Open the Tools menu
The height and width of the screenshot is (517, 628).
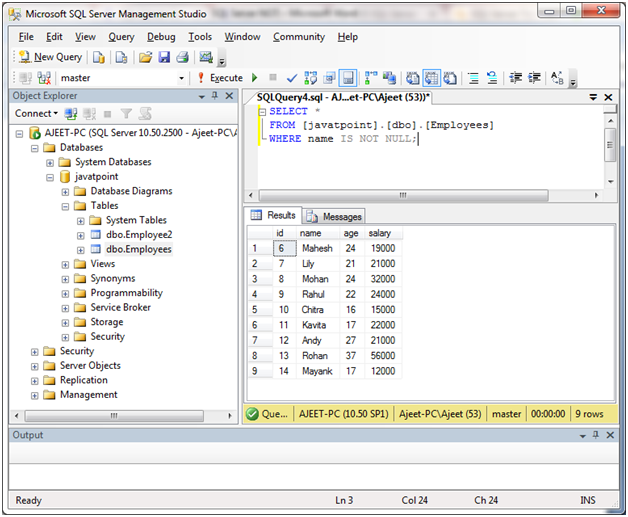pyautogui.click(x=200, y=37)
